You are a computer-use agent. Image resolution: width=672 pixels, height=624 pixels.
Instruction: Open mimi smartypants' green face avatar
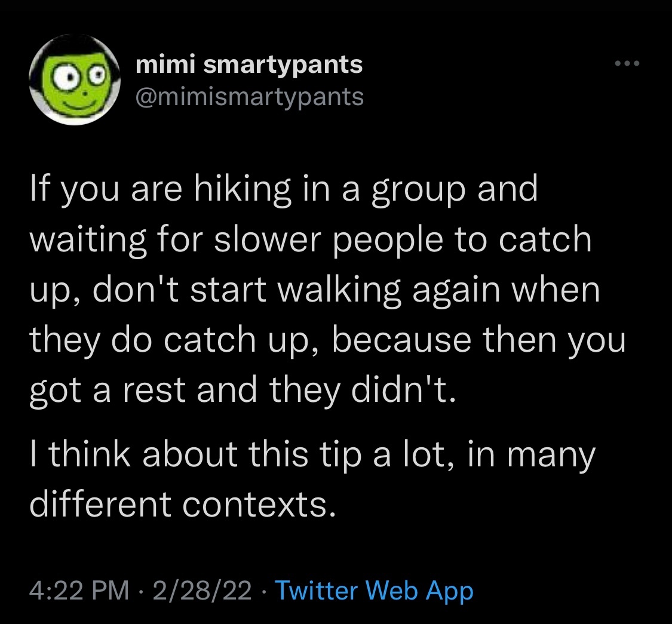[75, 79]
